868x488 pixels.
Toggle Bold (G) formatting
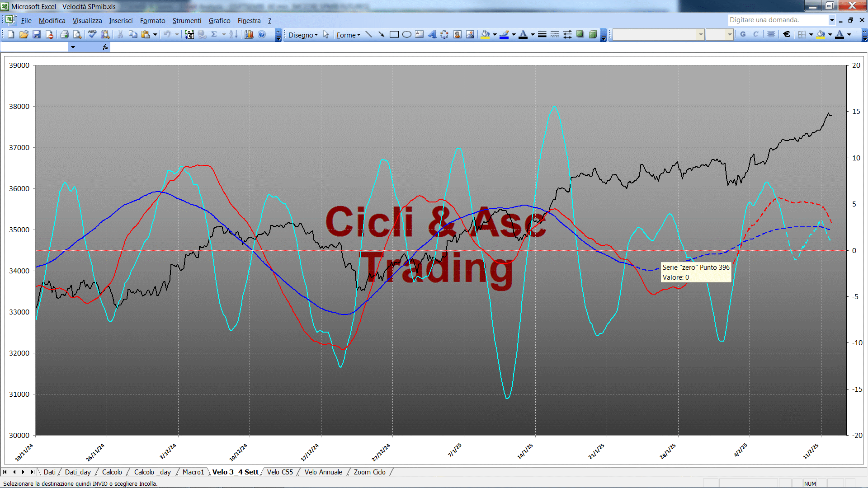coord(743,34)
